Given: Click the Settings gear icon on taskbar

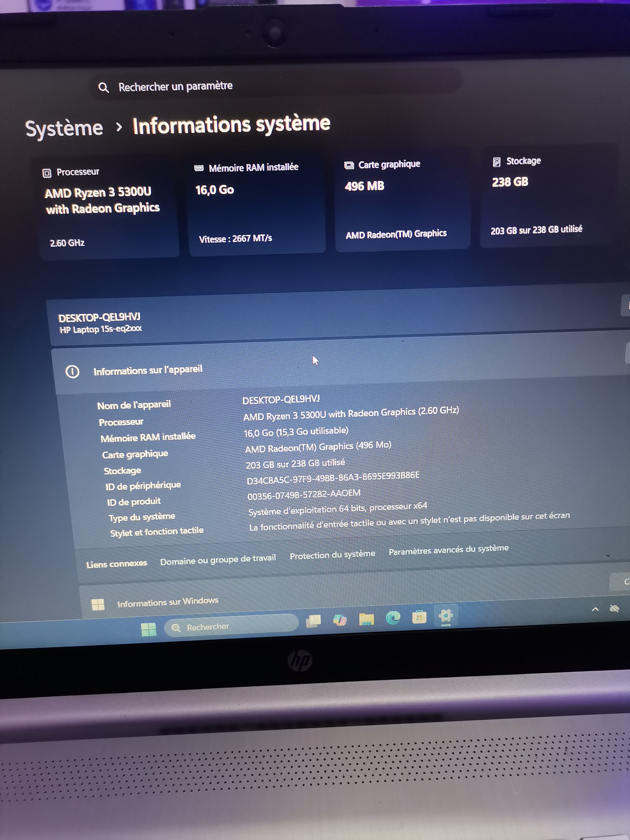Looking at the screenshot, I should [446, 616].
